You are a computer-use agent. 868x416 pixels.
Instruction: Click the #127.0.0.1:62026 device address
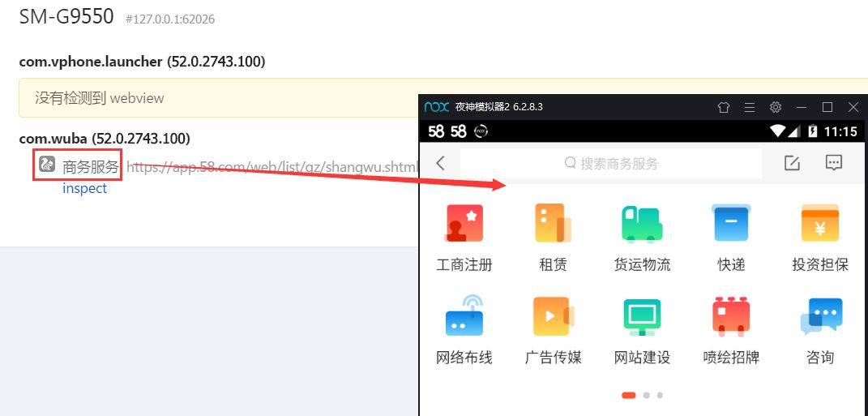pyautogui.click(x=170, y=19)
